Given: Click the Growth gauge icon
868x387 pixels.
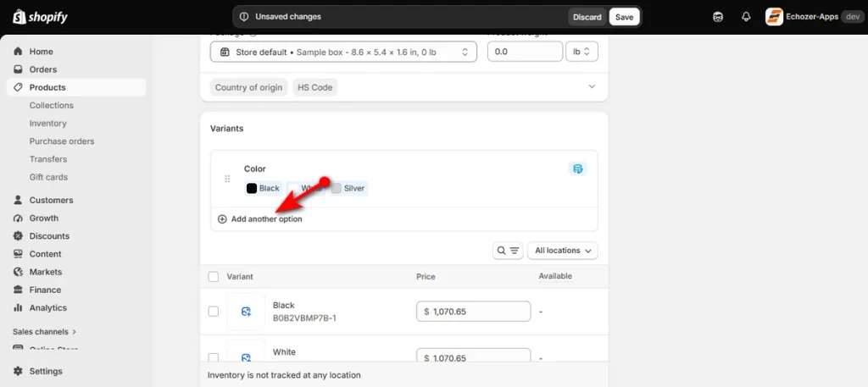Looking at the screenshot, I should [19, 218].
